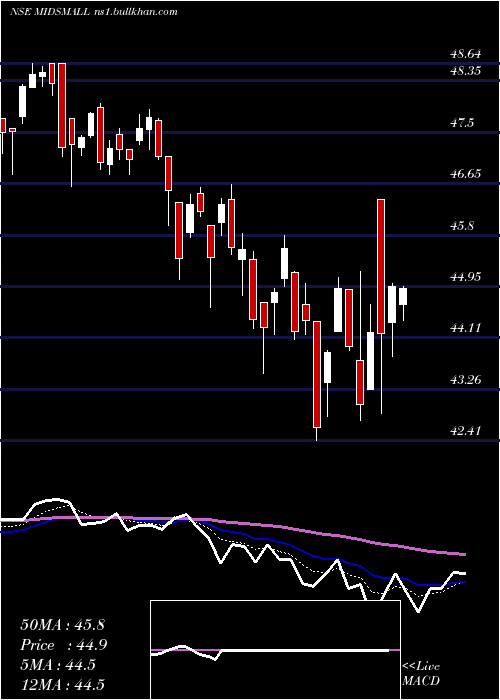Click the 50MA : 45.8 readout
Viewport: 500px width, 700px height.
click(62, 625)
